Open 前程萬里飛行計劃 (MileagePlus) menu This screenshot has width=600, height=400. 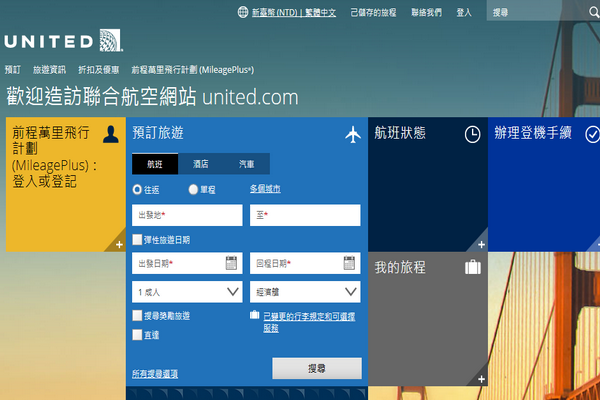192,70
